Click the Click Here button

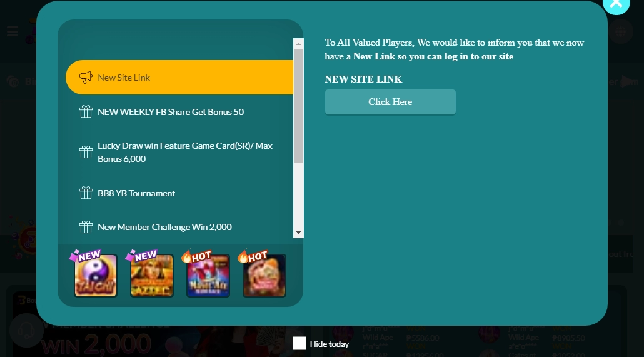(x=390, y=102)
